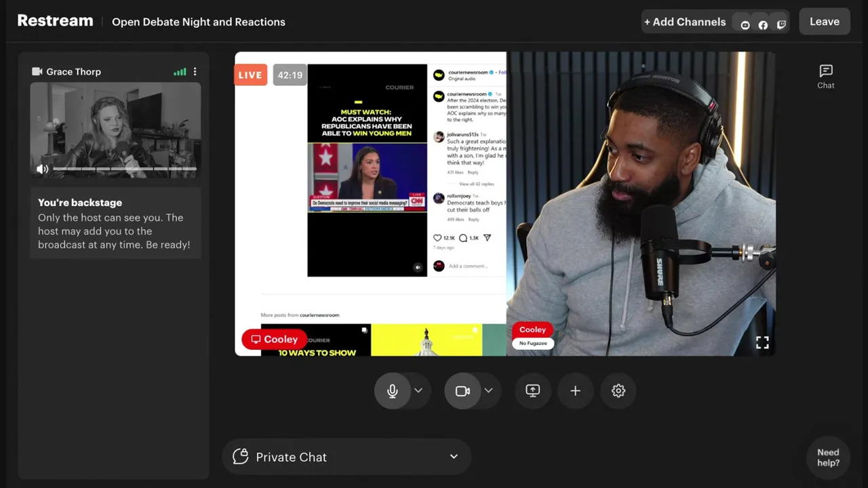Click Grace Thorp's video thumbnail
Screen dimensions: 868x488
[x=115, y=130]
